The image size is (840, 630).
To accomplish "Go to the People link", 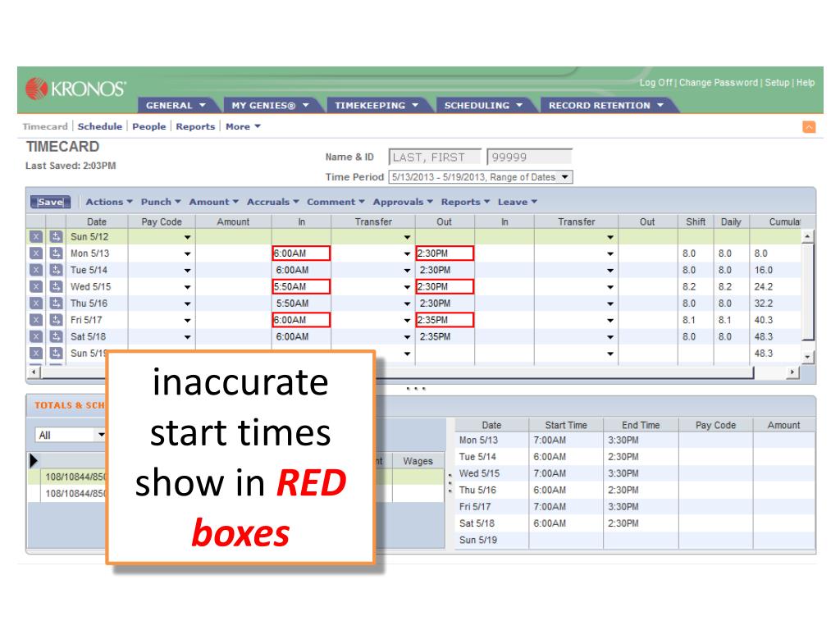I will tap(149, 126).
